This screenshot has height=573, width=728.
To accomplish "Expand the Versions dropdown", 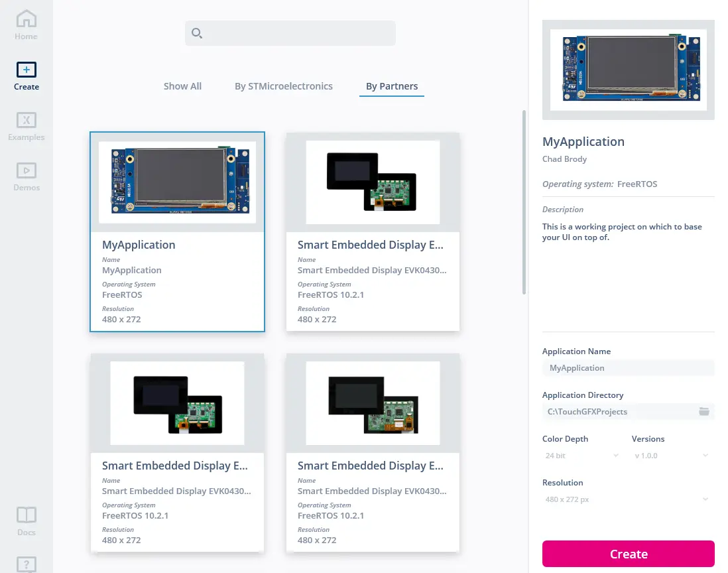I will [670, 456].
